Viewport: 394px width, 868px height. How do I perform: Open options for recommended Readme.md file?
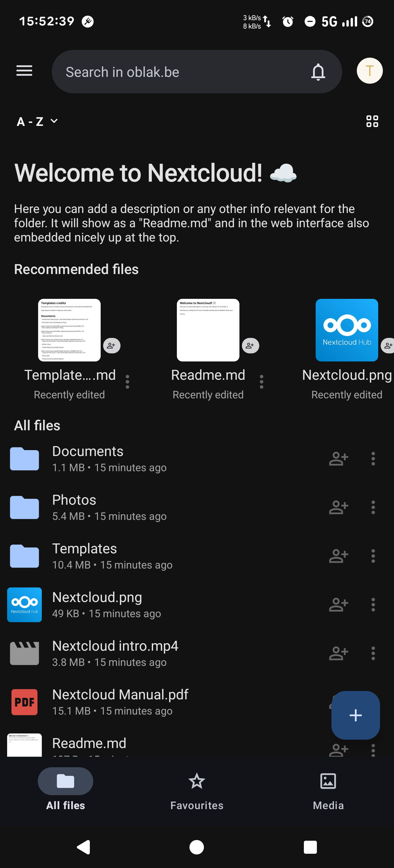(261, 382)
